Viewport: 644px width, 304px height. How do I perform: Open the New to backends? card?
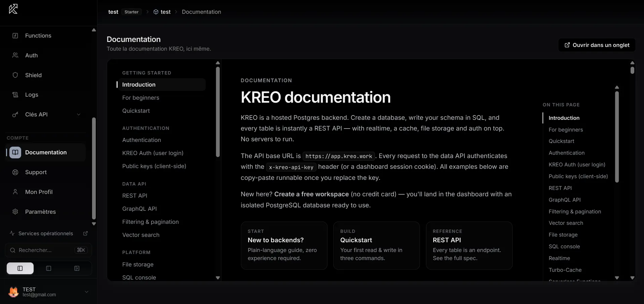(x=284, y=246)
